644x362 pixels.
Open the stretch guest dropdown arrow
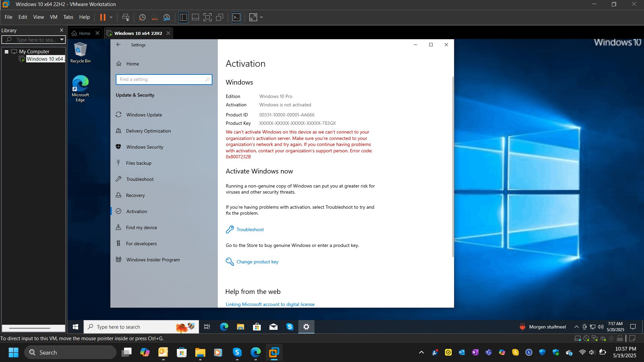pyautogui.click(x=261, y=17)
